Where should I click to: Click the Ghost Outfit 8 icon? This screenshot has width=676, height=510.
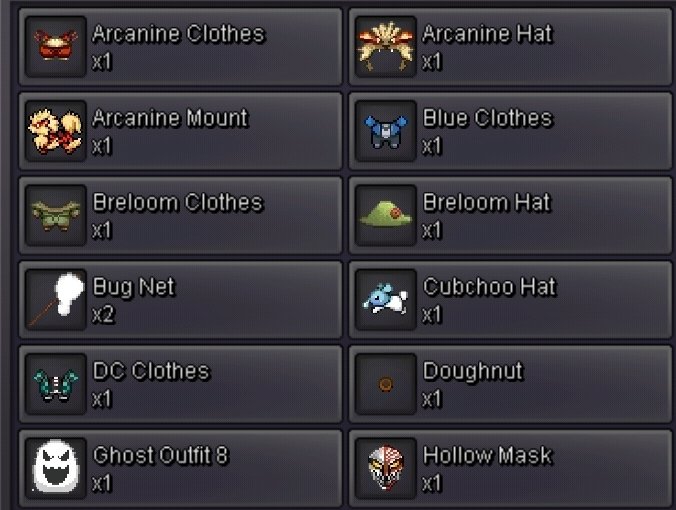tap(56, 468)
